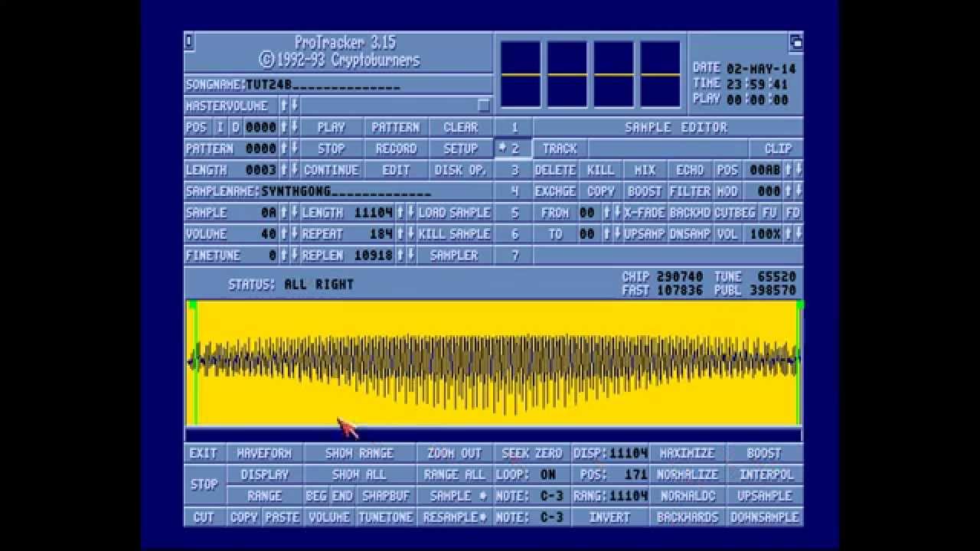This screenshot has height=551, width=980.
Task: Switch to edit op screen 5
Action: click(514, 213)
